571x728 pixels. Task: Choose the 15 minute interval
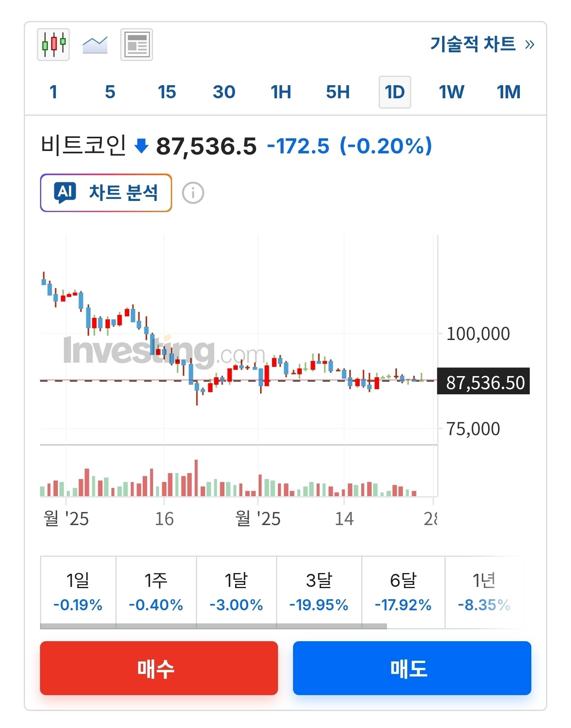point(167,92)
